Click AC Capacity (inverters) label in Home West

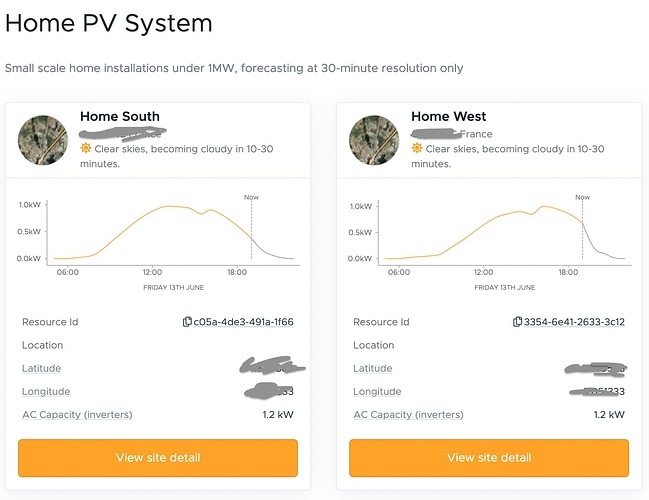tap(408, 414)
